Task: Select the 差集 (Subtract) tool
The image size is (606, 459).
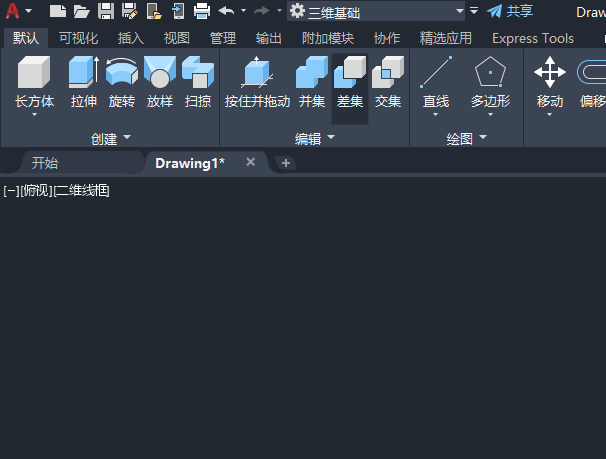Action: pos(350,88)
